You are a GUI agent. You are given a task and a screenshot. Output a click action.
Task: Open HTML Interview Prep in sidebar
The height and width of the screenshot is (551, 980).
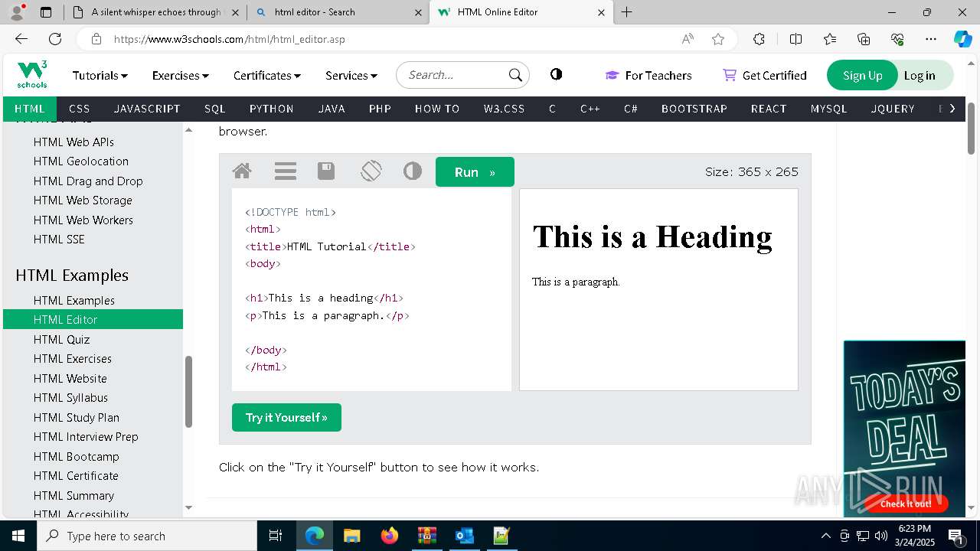(86, 436)
